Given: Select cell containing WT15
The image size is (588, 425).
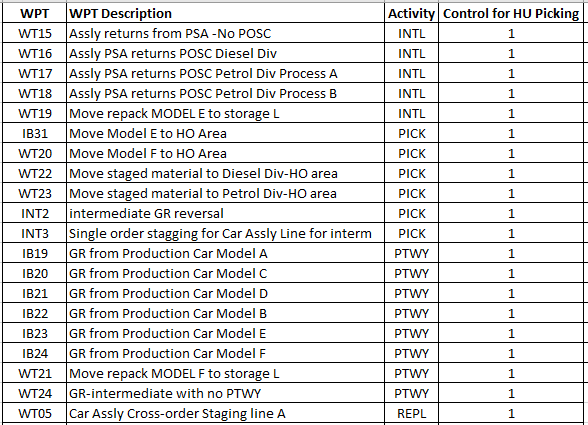Looking at the screenshot, I should [34, 33].
